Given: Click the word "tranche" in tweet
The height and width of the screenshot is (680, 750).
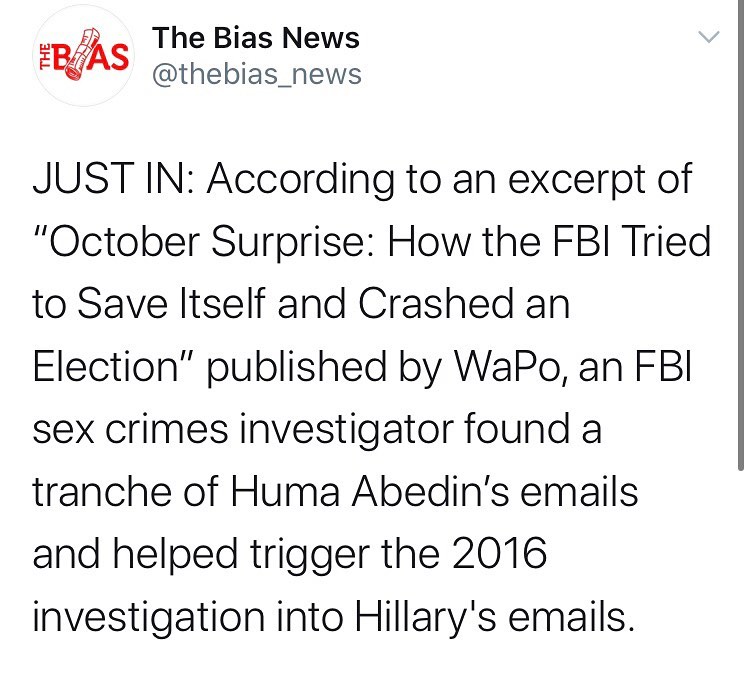Looking at the screenshot, I should point(102,492).
